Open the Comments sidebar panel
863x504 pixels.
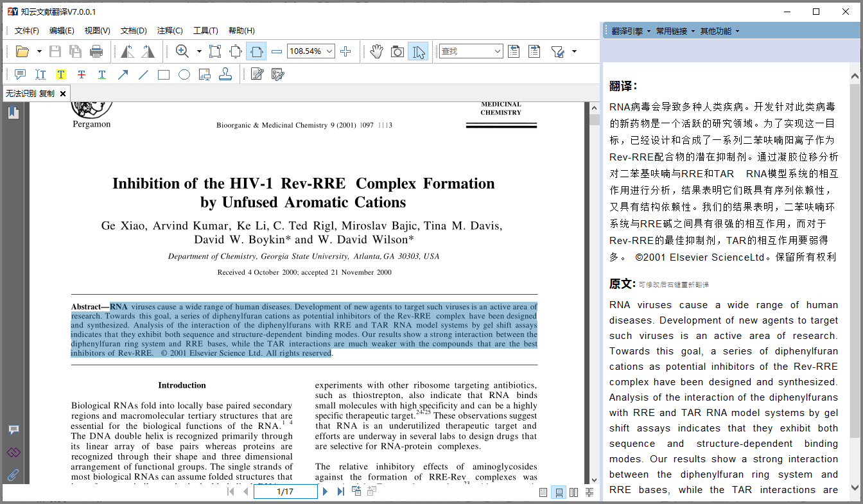pos(13,430)
